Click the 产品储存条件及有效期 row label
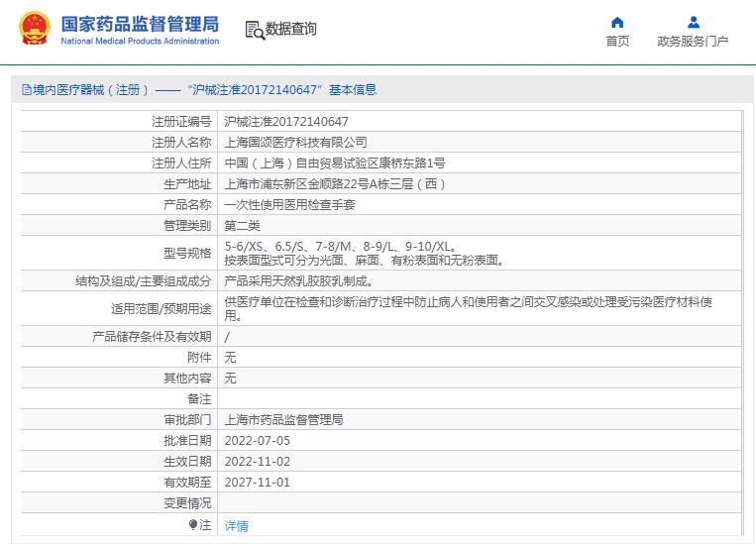This screenshot has height=544, width=756. coord(152,336)
